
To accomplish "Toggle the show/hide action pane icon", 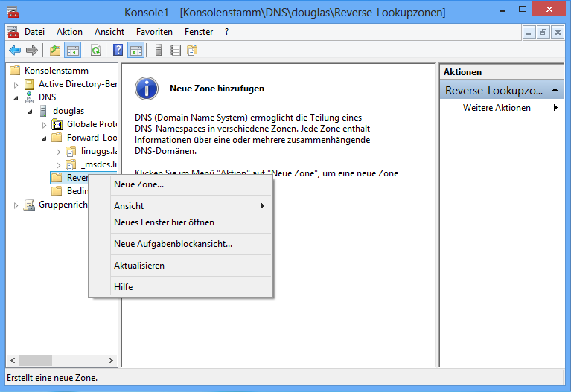I will point(135,50).
